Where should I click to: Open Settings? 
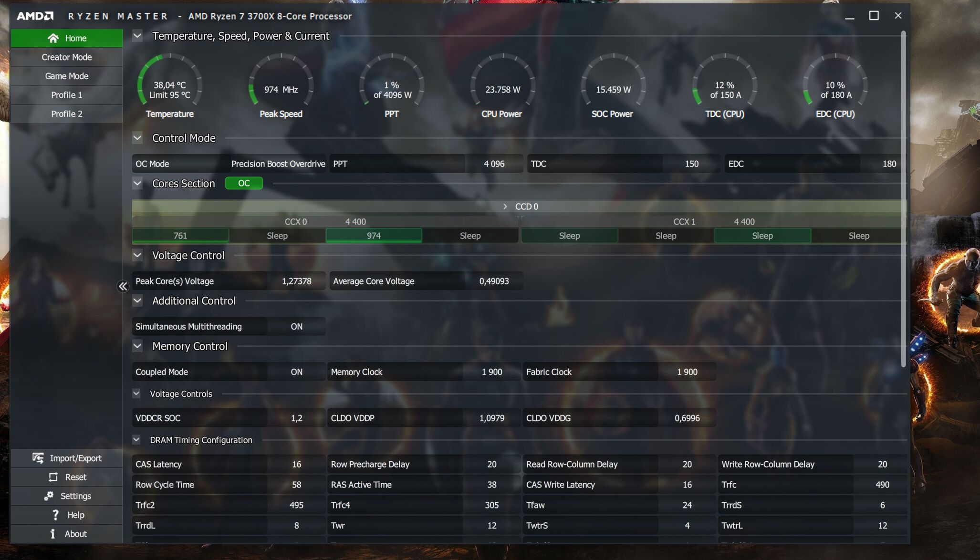tap(66, 496)
